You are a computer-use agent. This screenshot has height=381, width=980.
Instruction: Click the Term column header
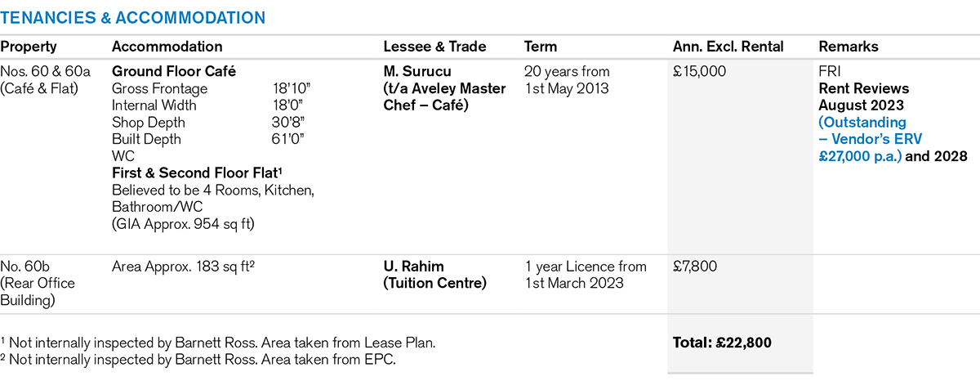540,47
